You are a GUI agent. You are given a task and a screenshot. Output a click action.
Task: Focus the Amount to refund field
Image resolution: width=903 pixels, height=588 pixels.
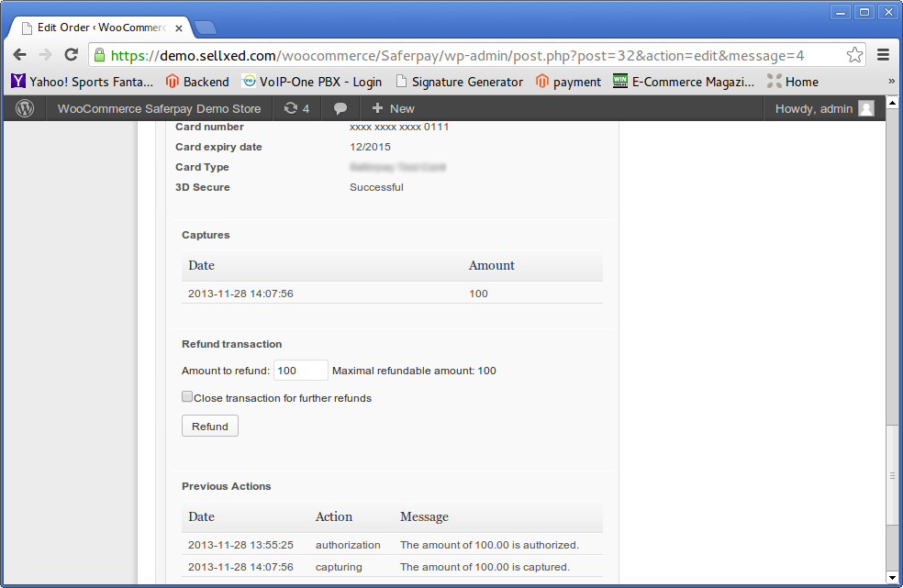[300, 371]
